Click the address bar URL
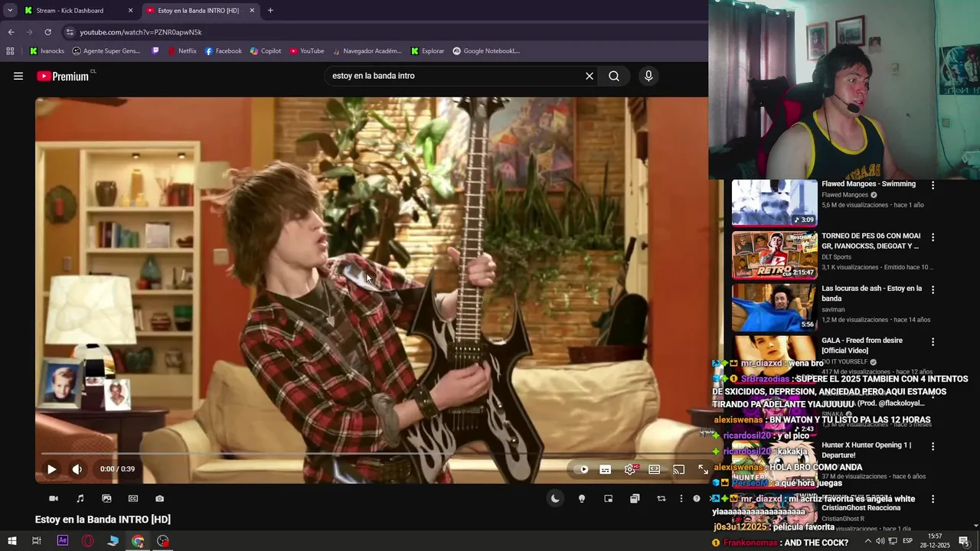The image size is (980, 551). coord(141,32)
